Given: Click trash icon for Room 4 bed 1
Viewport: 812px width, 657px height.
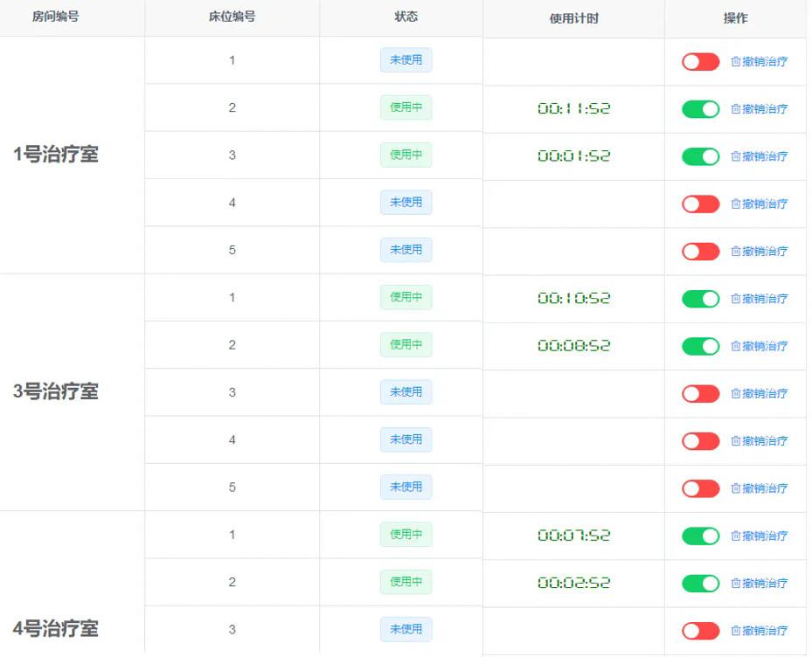Looking at the screenshot, I should [x=736, y=536].
